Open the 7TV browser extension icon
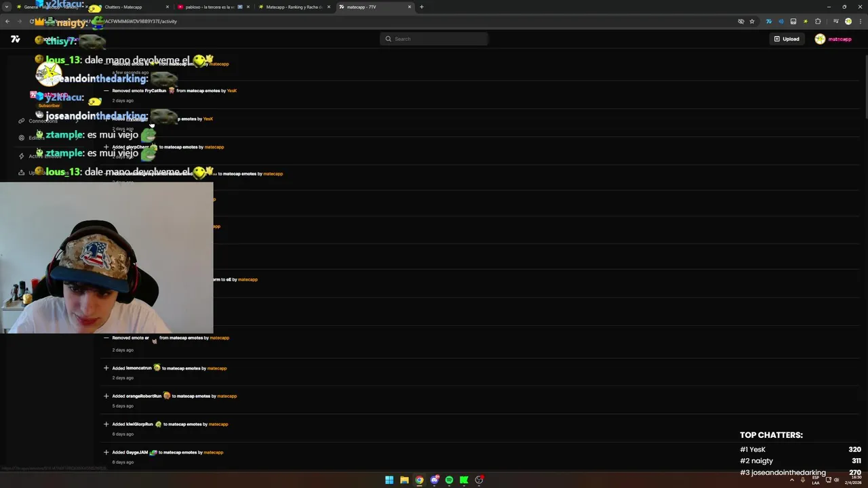 (768, 21)
